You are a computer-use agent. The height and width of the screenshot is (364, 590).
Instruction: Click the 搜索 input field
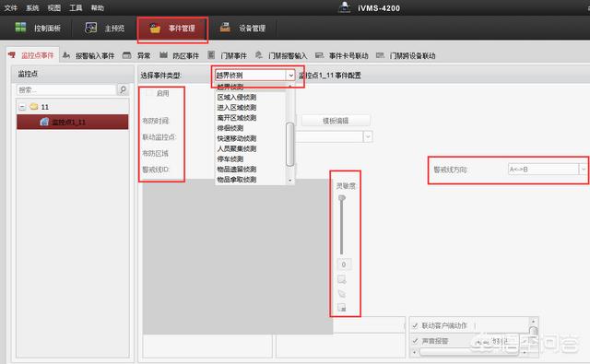click(66, 90)
